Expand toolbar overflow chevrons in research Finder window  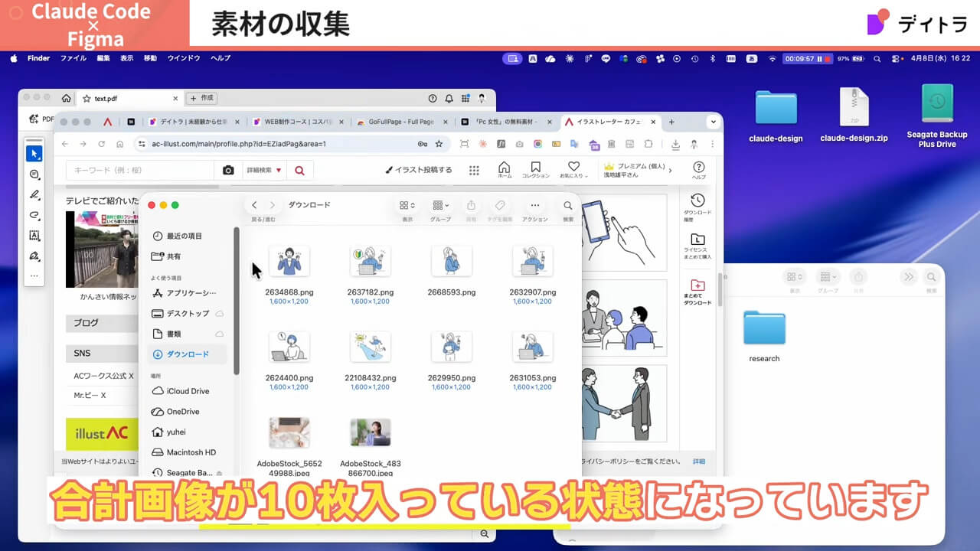point(909,277)
